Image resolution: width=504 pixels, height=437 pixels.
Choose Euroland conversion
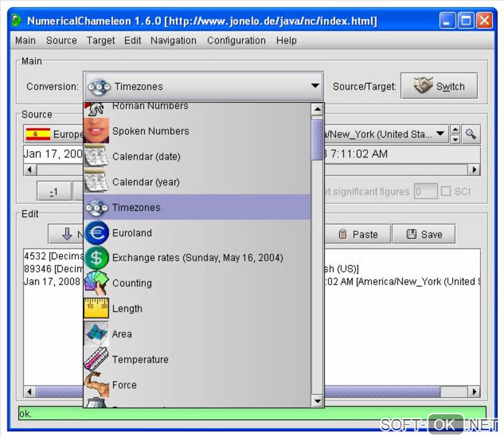coord(197,233)
